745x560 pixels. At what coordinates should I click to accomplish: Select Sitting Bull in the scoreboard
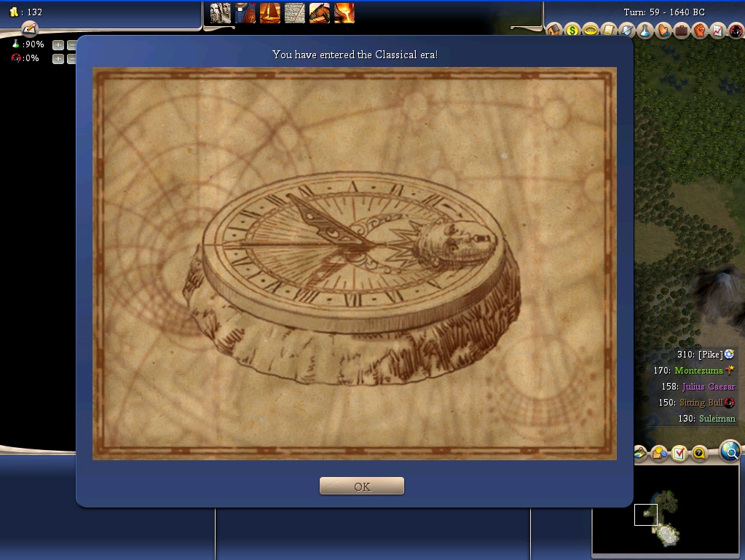coord(701,403)
